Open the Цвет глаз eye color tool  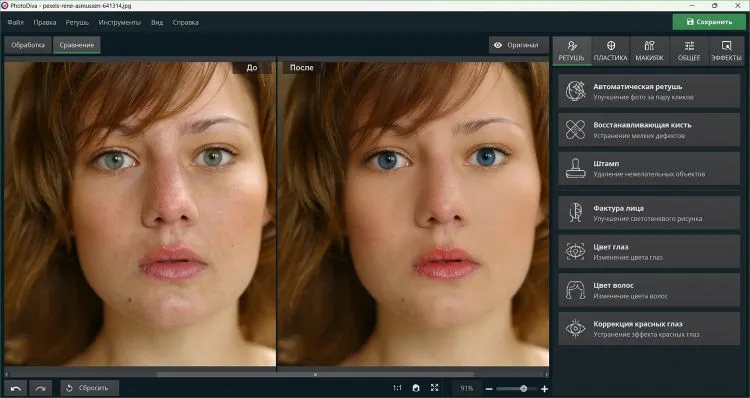(x=649, y=252)
